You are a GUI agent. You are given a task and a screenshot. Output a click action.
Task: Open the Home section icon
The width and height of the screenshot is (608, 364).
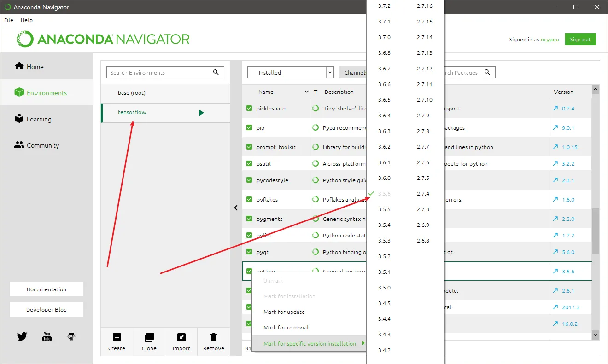pos(19,66)
